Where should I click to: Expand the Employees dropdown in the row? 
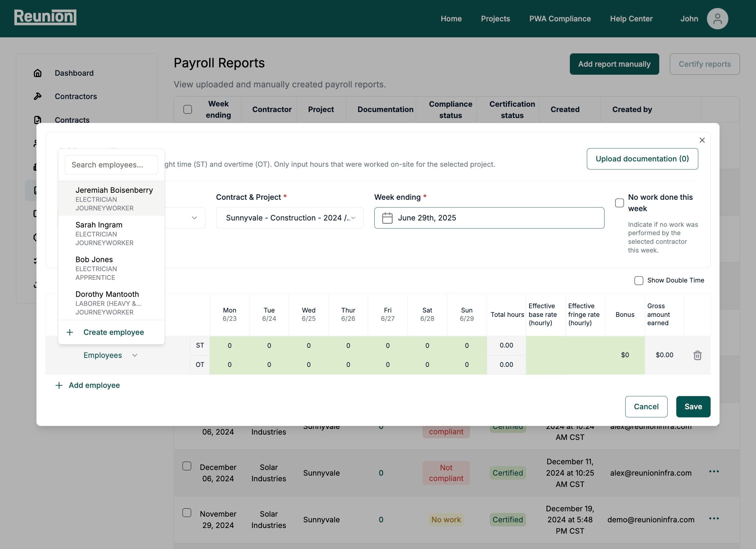(110, 355)
